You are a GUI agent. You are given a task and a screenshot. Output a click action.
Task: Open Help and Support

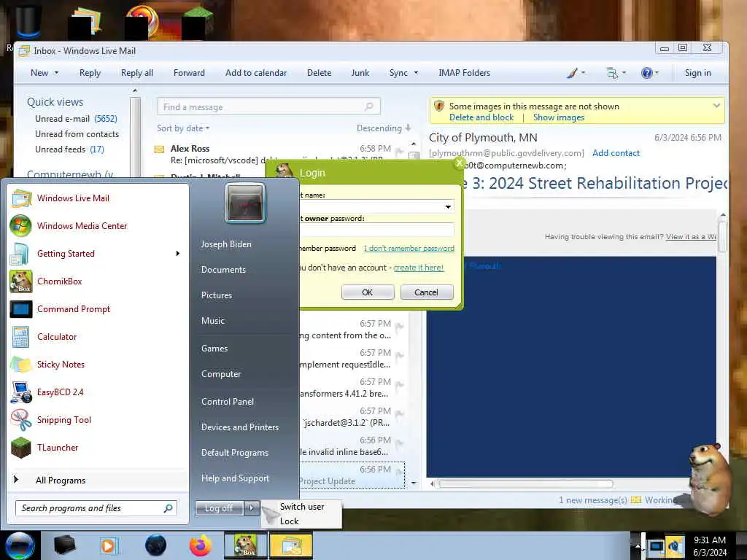point(235,478)
